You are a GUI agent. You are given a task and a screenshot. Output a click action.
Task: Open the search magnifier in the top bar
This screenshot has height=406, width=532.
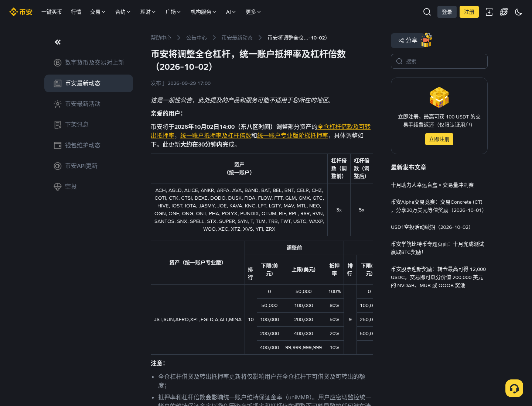(427, 12)
